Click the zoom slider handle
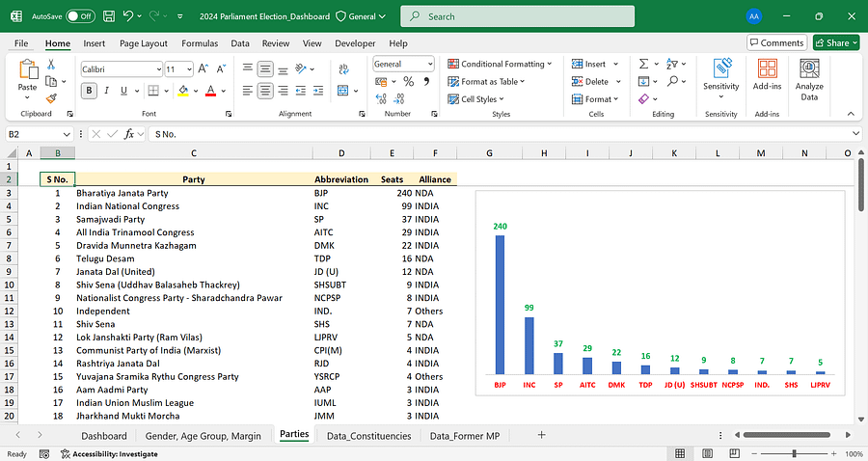 point(795,453)
